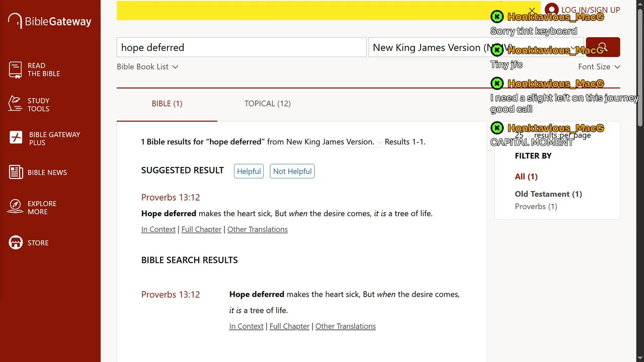The width and height of the screenshot is (644, 362).
Task: Click the Store shop icon
Action: tap(16, 242)
